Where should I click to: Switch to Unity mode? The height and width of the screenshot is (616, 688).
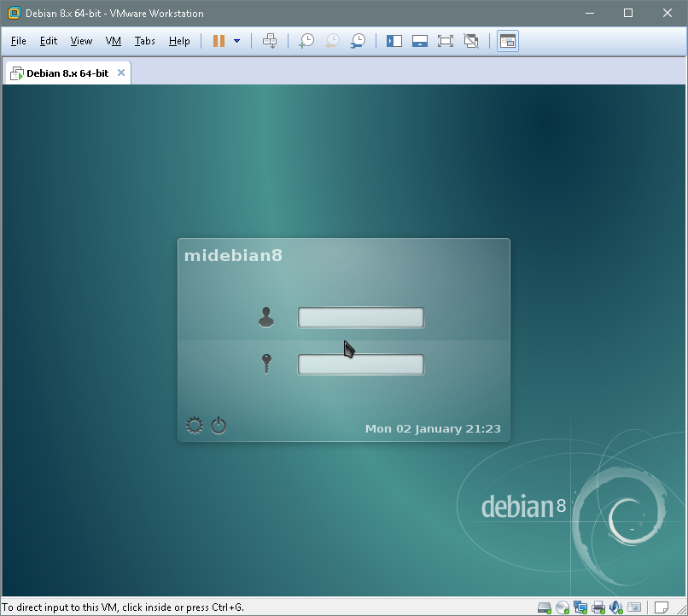tap(470, 40)
